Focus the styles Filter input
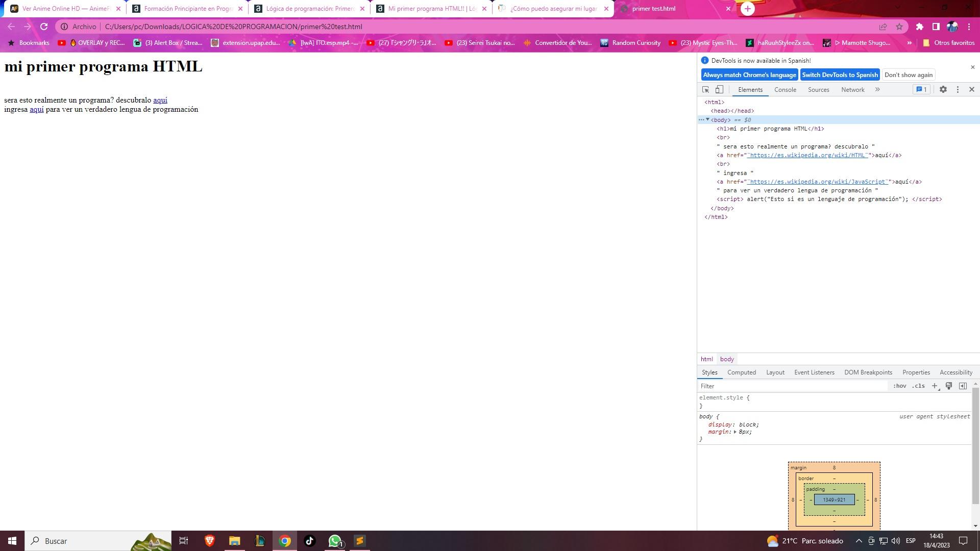This screenshot has height=551, width=980. pos(793,386)
